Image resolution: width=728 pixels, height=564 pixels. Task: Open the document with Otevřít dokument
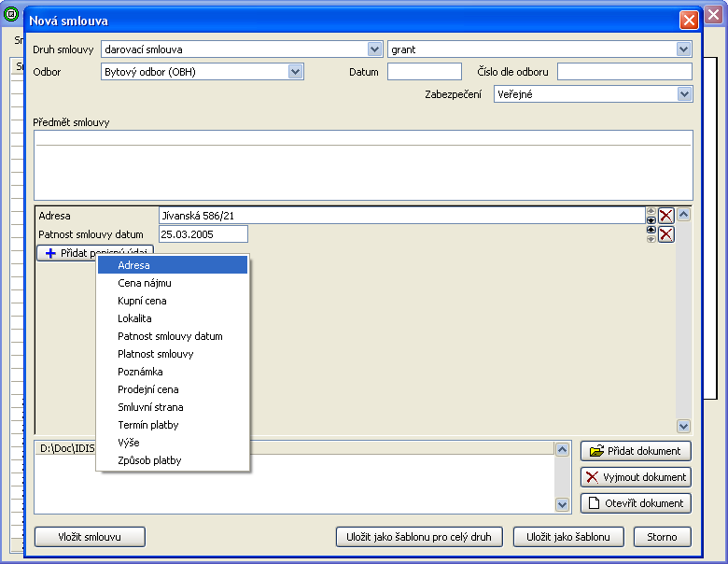636,503
